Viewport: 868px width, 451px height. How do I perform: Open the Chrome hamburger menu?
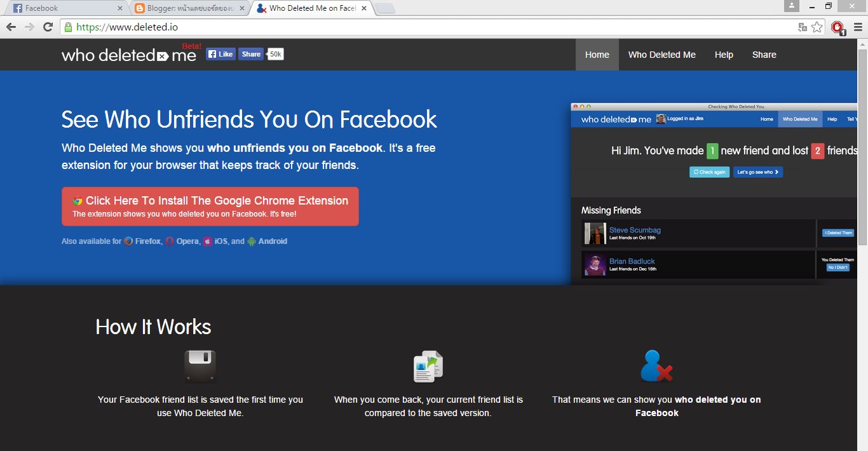(858, 27)
